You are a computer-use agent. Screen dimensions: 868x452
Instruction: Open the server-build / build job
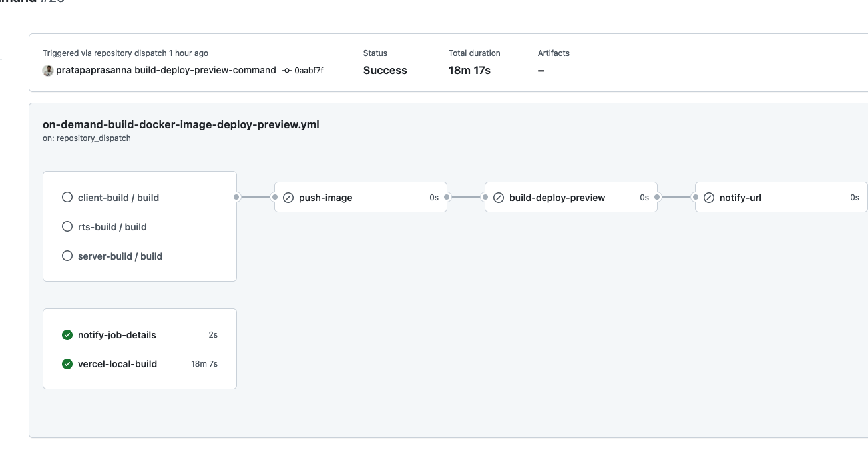click(x=120, y=256)
